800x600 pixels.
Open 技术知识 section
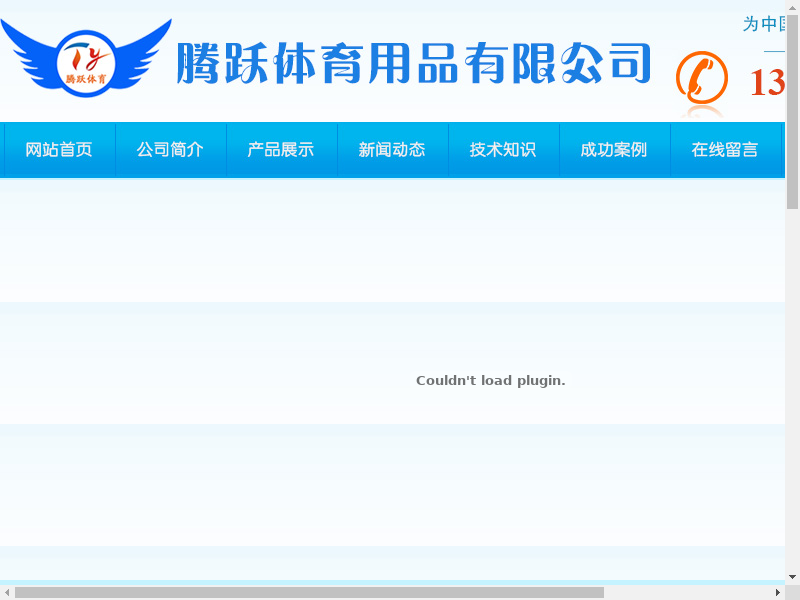coord(503,150)
